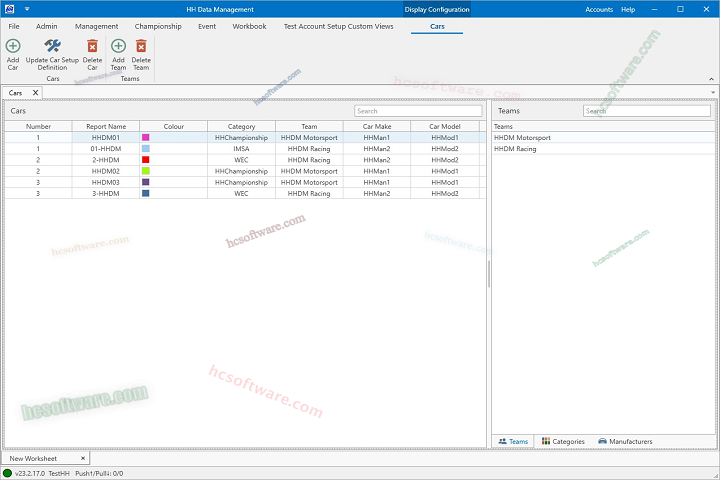The height and width of the screenshot is (480, 720).
Task: Switch to the Categories bottom tab
Action: (563, 441)
